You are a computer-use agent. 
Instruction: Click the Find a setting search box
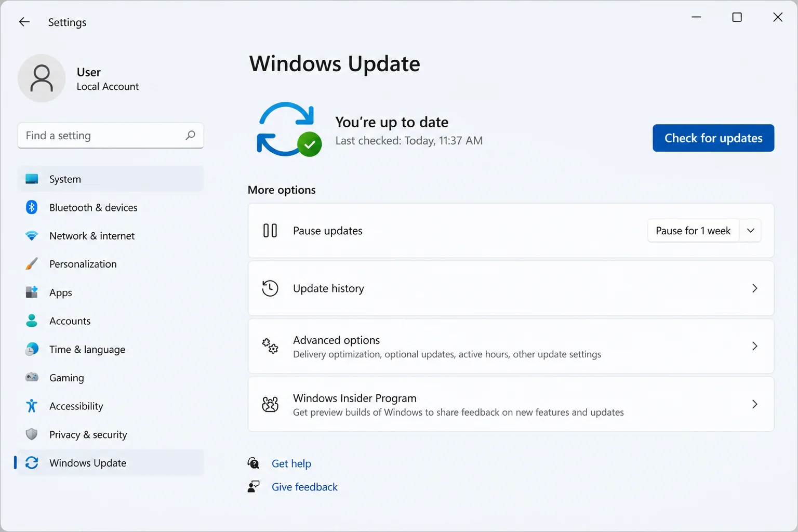pos(111,136)
